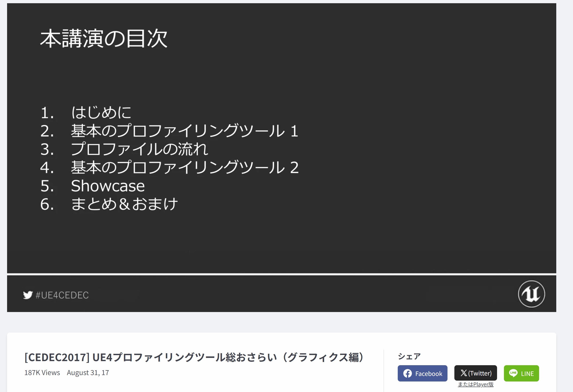Click the LINE speech-bubble icon
The image size is (573, 392).
(x=513, y=373)
